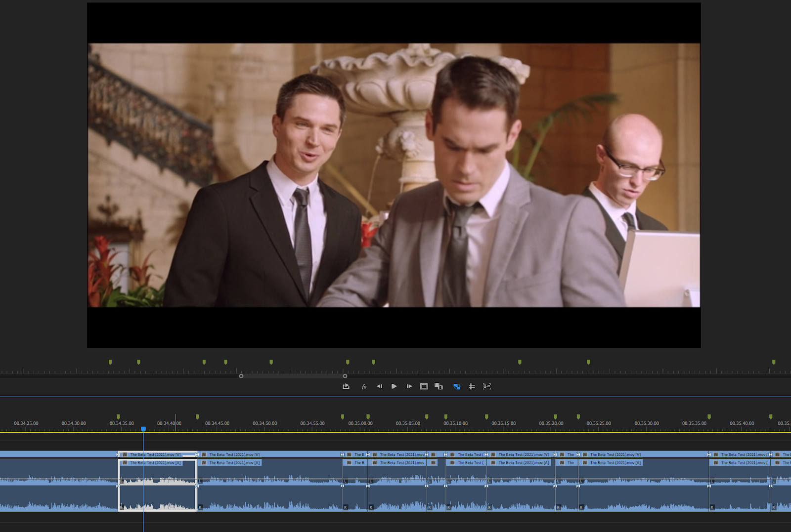Toggle Snap in Program Monitor icon

pyautogui.click(x=487, y=386)
